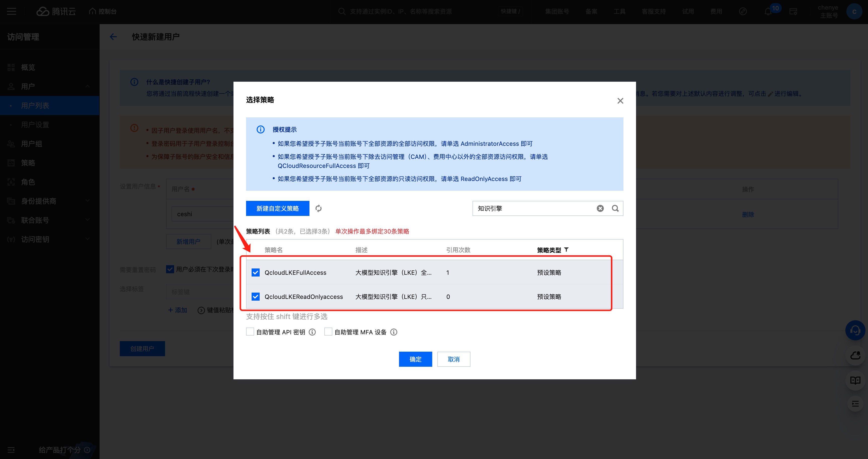This screenshot has width=868, height=459.
Task: Click the confirm button in dialog
Action: pyautogui.click(x=415, y=359)
